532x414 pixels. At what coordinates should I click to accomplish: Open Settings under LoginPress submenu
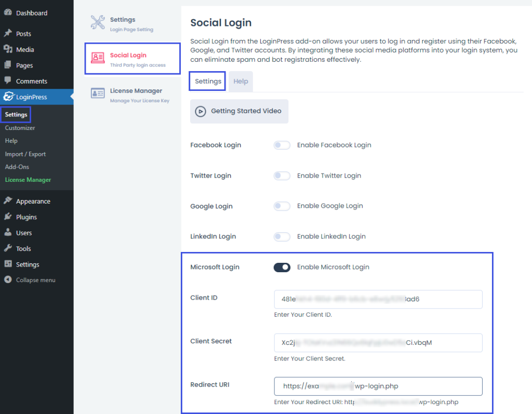16,115
